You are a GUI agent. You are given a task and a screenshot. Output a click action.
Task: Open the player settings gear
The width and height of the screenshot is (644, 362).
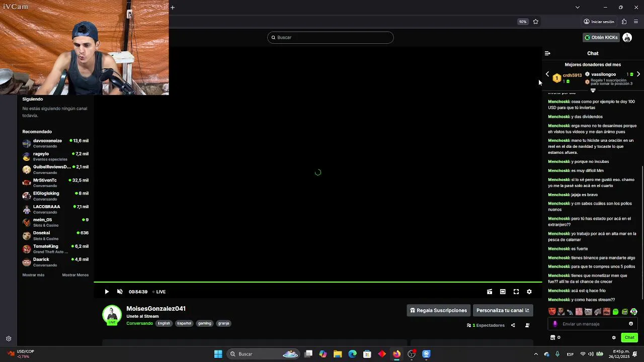[x=529, y=292]
